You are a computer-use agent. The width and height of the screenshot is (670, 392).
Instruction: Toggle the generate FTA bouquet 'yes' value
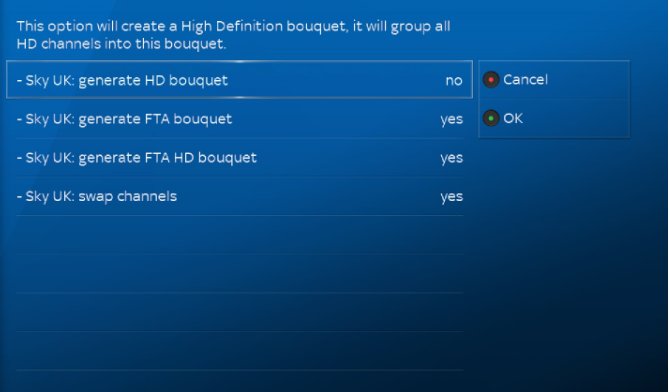[x=452, y=120]
